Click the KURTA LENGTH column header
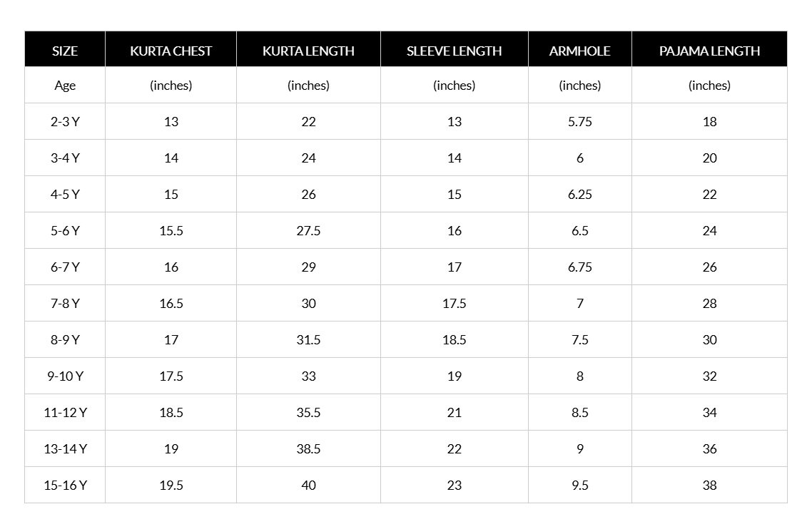This screenshot has width=812, height=529. point(309,51)
